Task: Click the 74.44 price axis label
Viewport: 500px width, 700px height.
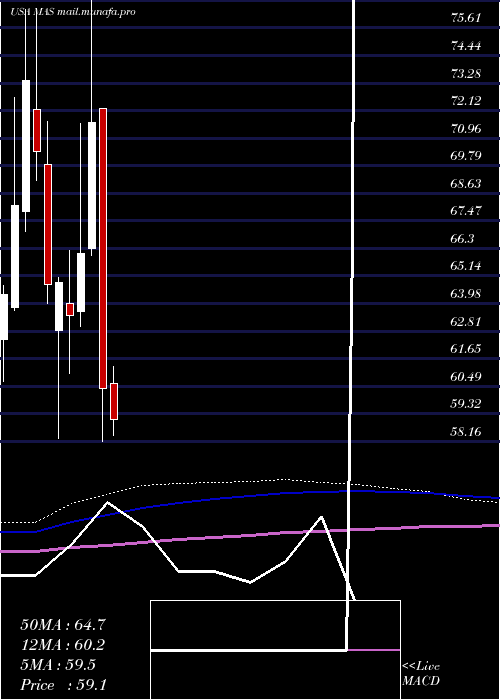Action: pos(466,46)
